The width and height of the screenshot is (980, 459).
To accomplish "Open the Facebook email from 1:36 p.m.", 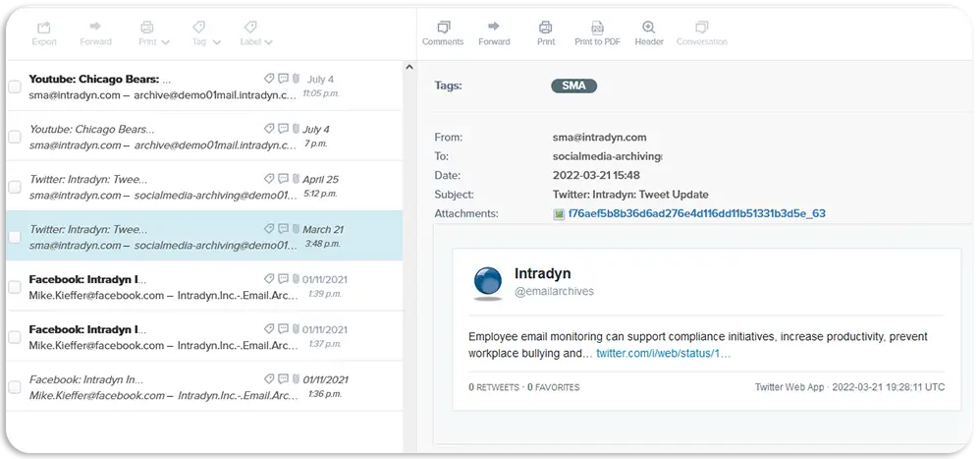I will [x=205, y=386].
